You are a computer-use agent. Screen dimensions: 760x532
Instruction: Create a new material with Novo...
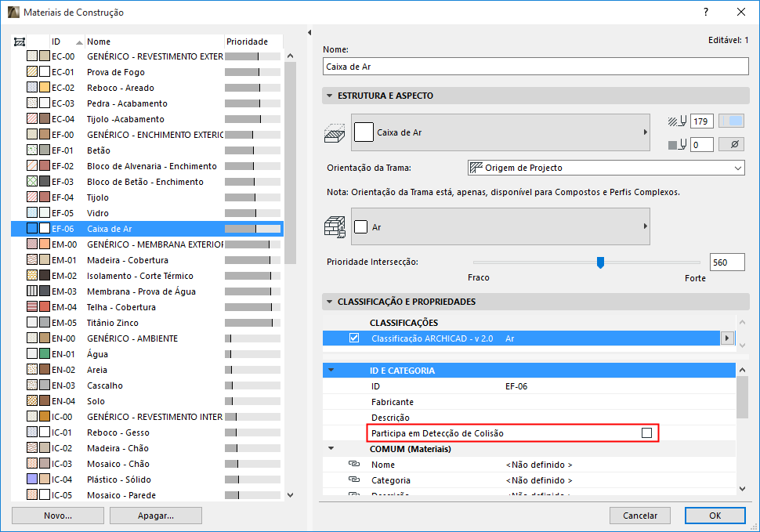click(57, 515)
